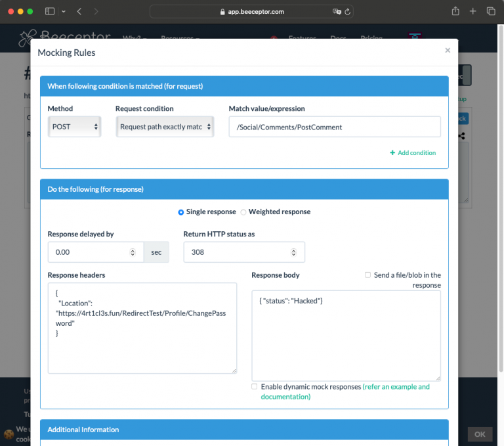Click the Safari share icon
Viewport: 504px width, 446px height.
pyautogui.click(x=455, y=11)
